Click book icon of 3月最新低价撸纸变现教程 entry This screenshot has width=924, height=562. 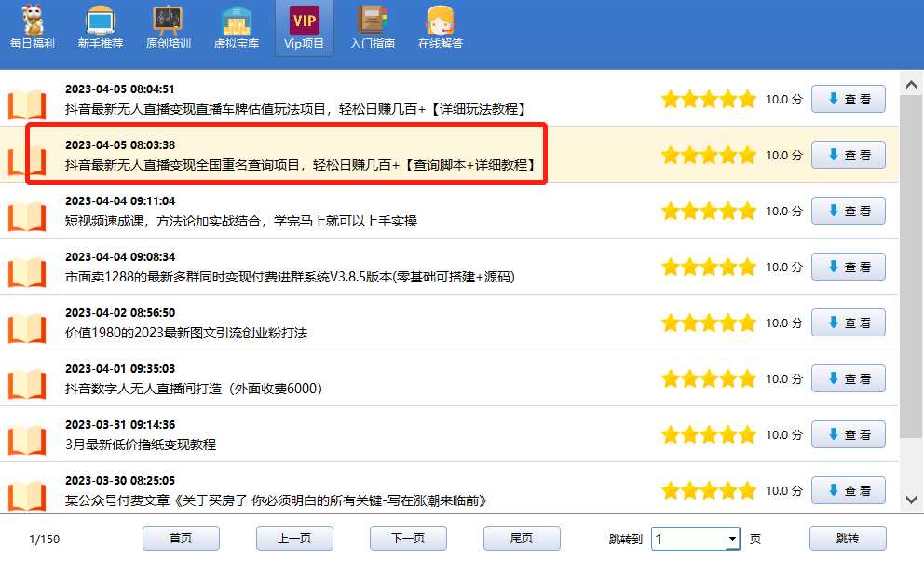coord(26,440)
